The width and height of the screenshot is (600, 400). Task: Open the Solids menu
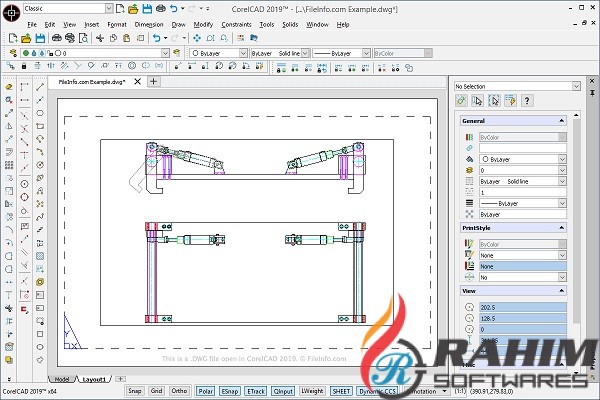pos(290,24)
